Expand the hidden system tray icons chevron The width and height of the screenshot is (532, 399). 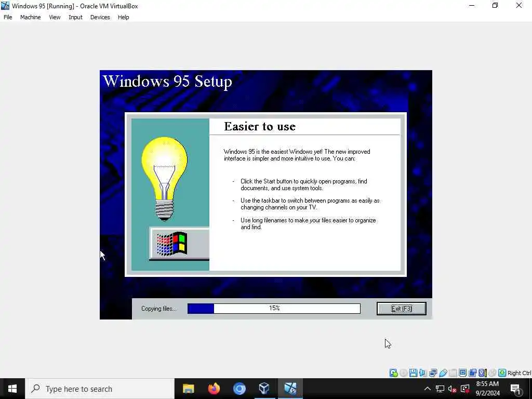coord(428,389)
